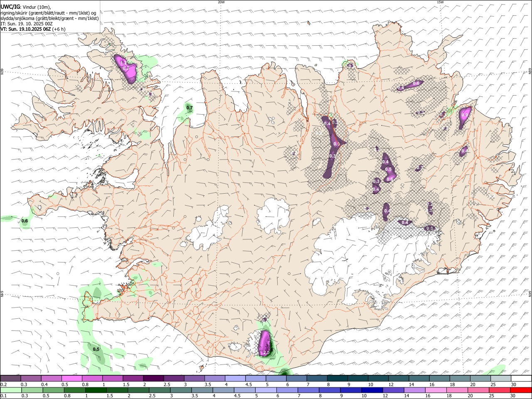
Task: Click the 'slydda/snjókoma (grátt/bleikt/grænt' description line
Action: (x=50, y=18)
